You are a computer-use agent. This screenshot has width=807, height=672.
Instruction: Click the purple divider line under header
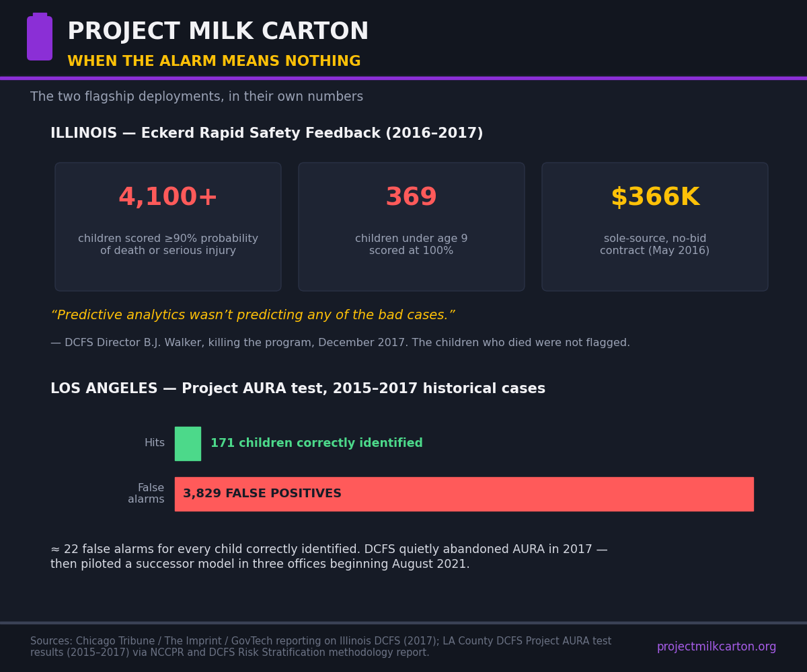[403, 78]
